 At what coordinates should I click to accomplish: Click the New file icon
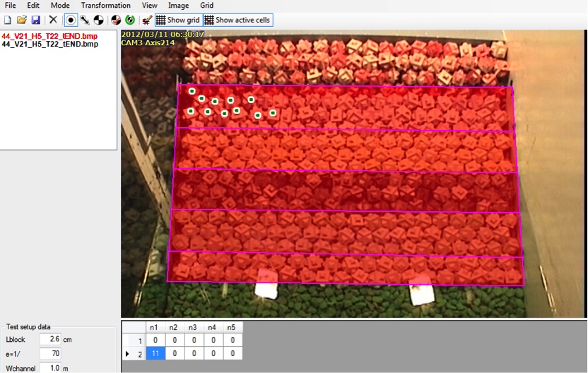pyautogui.click(x=8, y=20)
